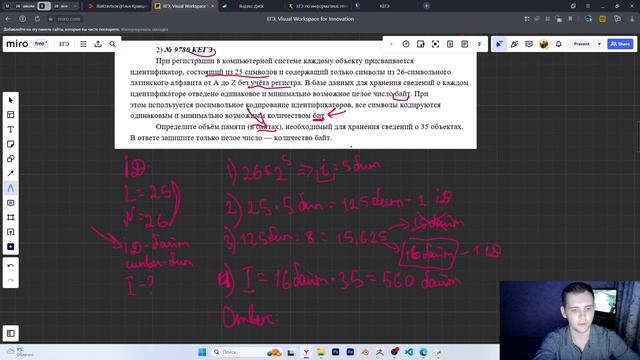Open the Upload tool in toolbar
The image size is (640, 360).
(11, 232)
